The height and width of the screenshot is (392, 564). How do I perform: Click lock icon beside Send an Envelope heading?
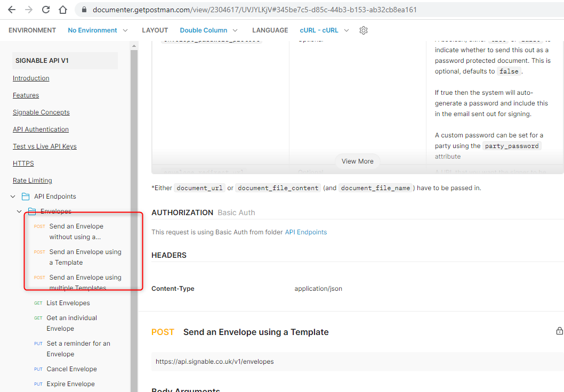[559, 331]
